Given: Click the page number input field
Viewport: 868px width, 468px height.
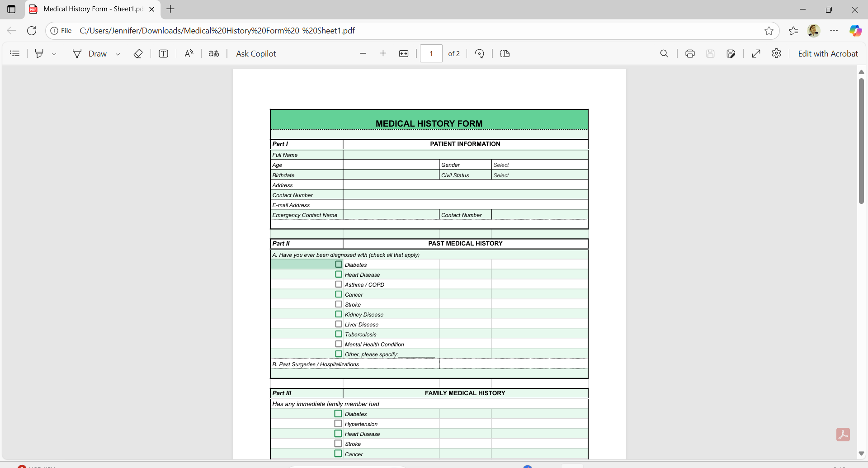Looking at the screenshot, I should click(x=431, y=54).
